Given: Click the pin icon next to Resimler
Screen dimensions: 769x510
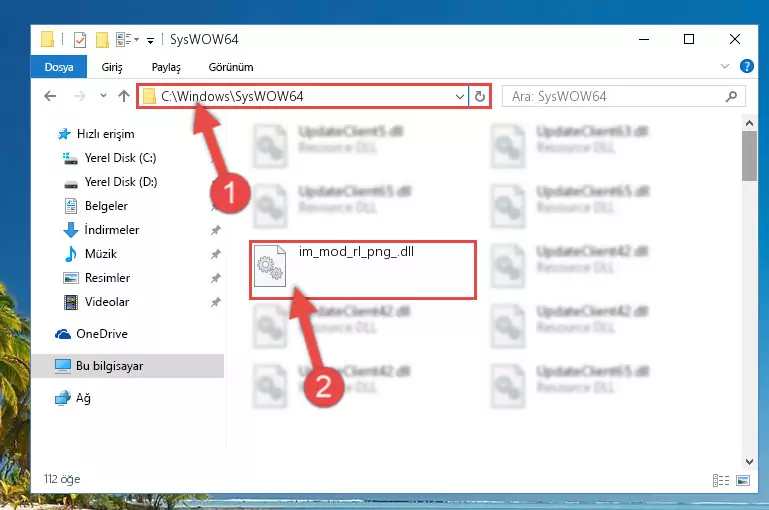Looking at the screenshot, I should pyautogui.click(x=216, y=278).
